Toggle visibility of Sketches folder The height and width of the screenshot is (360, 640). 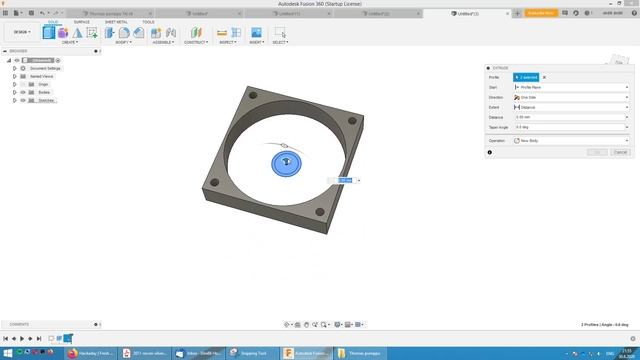(x=23, y=100)
